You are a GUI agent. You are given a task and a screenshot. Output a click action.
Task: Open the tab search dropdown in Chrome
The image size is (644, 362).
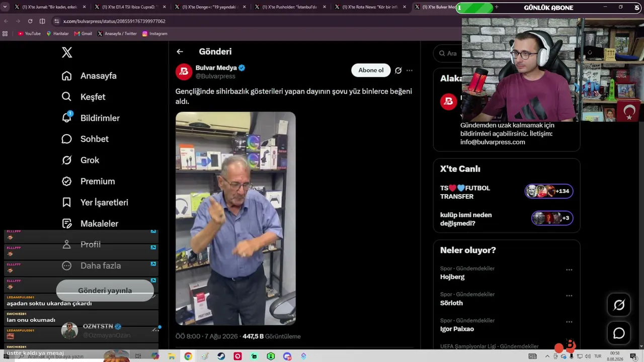click(x=5, y=7)
